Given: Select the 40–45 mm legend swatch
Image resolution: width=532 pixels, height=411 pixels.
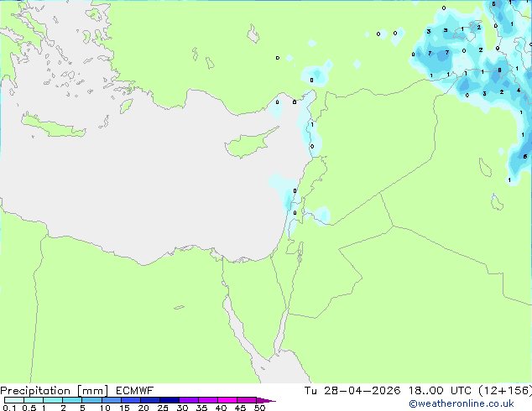Looking at the screenshot, I should point(227,400).
